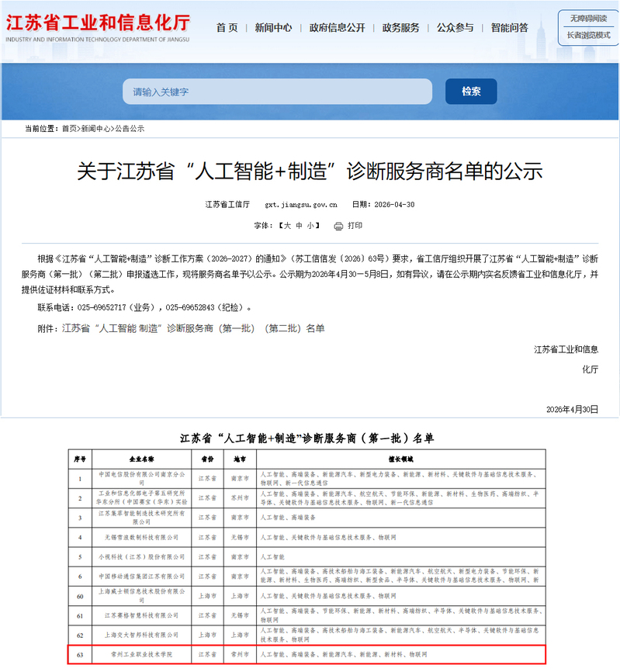Click the cell 无锡雪浪数制科技有限公司
Screen dimensions: 620x672
(141, 538)
